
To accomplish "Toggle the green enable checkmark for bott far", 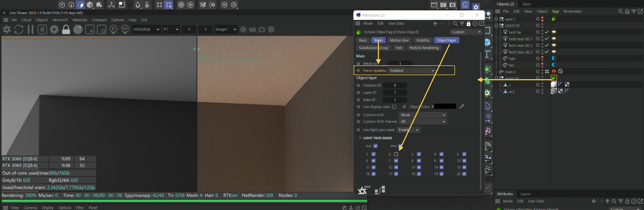I will 547,32.
